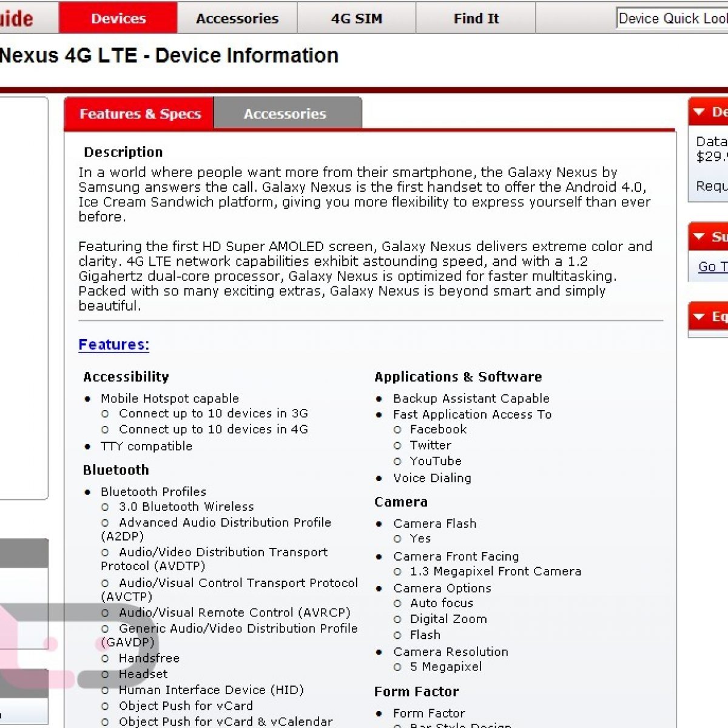Image resolution: width=728 pixels, height=728 pixels.
Task: Collapse the sidebar panel beginning with "Su"
Action: (x=699, y=237)
